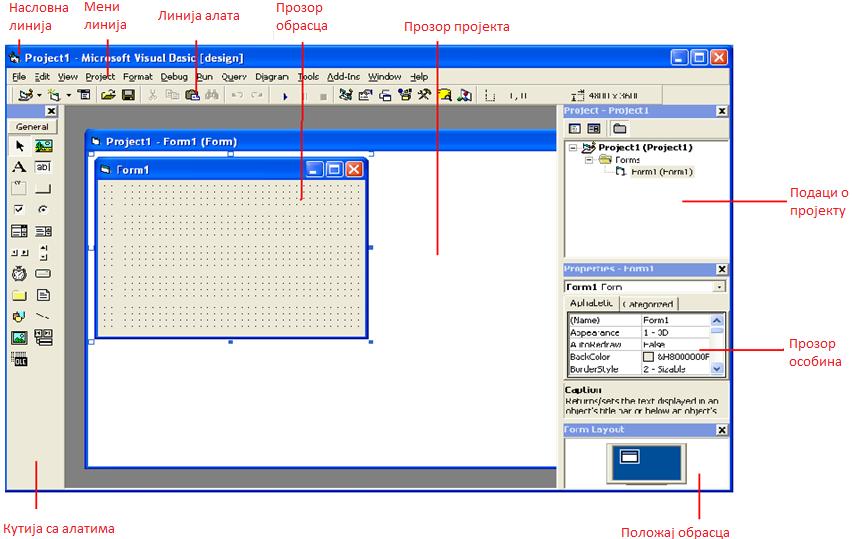Select the Timer control tool
The width and height of the screenshot is (852, 539).
click(x=19, y=273)
